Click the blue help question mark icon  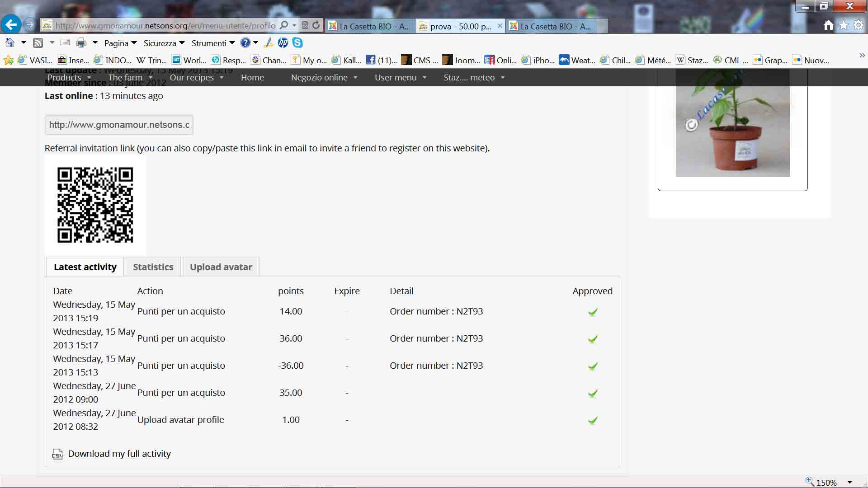[x=245, y=43]
